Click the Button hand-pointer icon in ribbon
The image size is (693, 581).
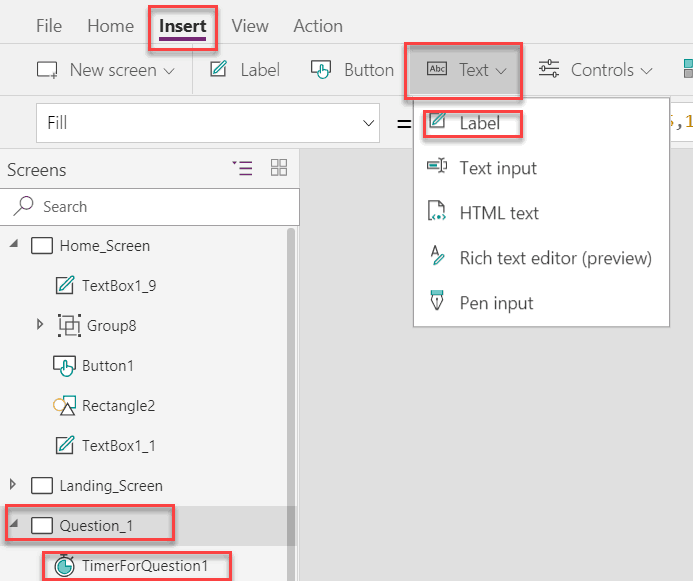[x=321, y=69]
